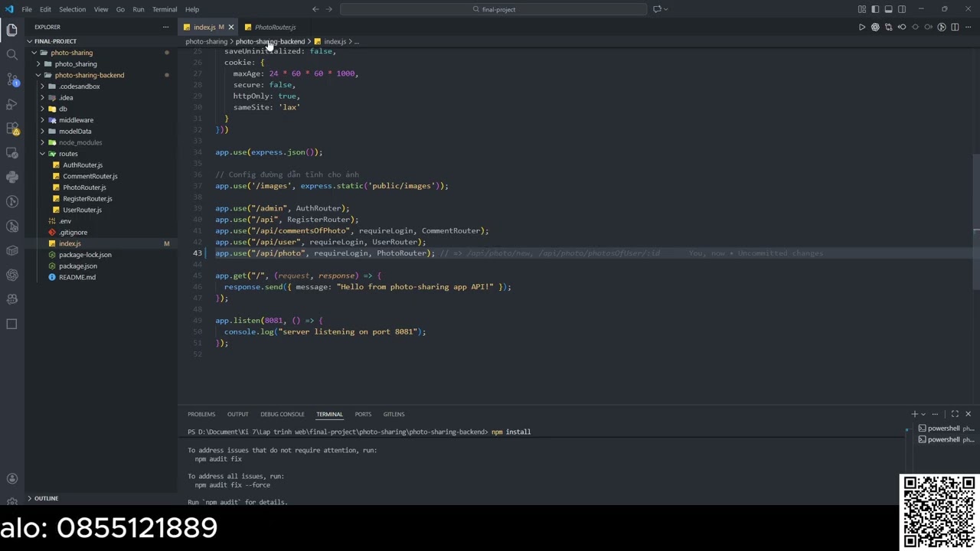Click the final-project search command center
This screenshot has width=980, height=551.
tap(493, 9)
